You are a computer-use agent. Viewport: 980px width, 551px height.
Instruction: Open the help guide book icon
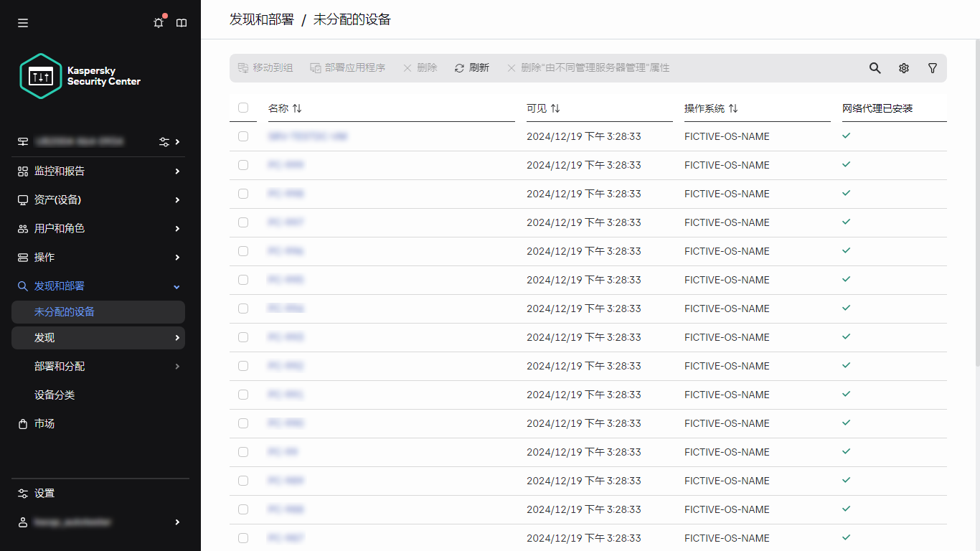(182, 22)
